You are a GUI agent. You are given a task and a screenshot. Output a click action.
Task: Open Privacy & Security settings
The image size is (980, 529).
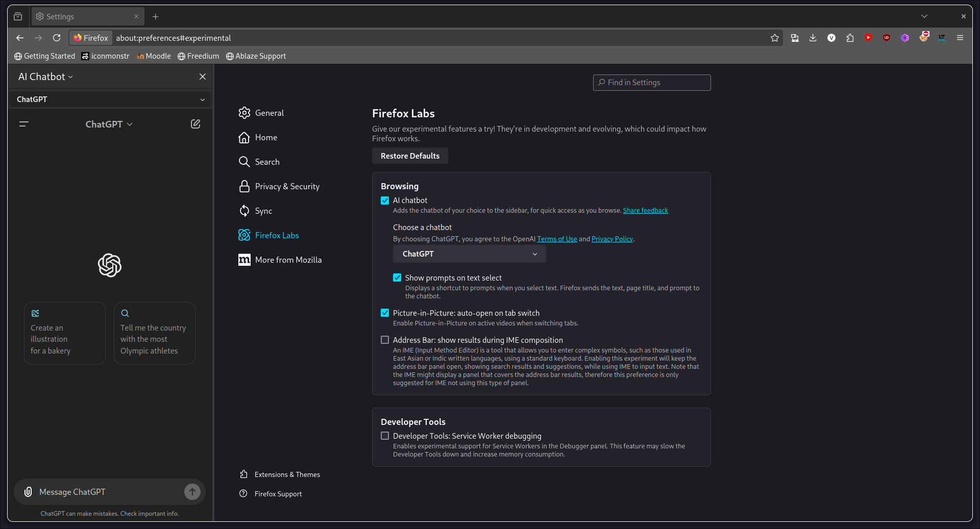pos(279,186)
